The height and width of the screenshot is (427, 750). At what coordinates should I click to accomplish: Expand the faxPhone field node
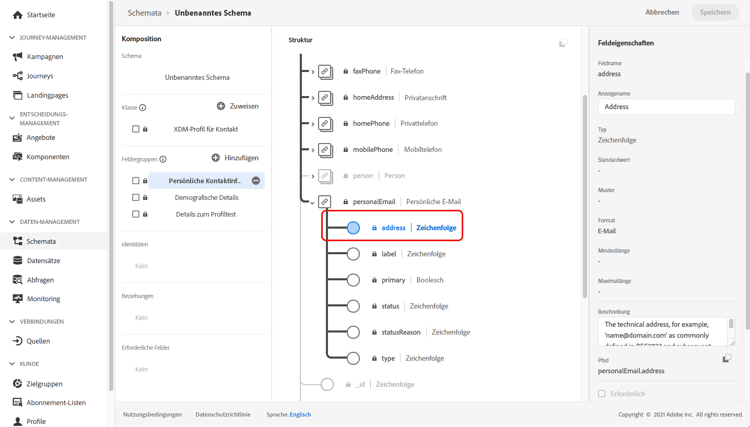point(313,72)
